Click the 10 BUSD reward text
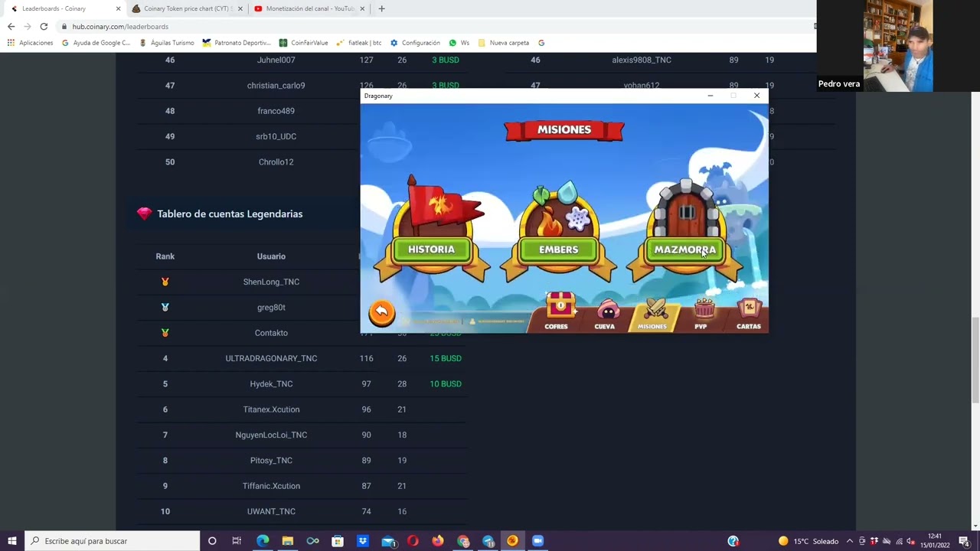The height and width of the screenshot is (551, 980). (446, 383)
